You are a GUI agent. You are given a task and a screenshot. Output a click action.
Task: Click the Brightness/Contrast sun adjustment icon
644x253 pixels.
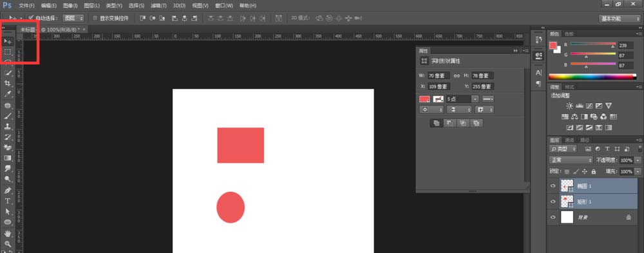pos(569,106)
